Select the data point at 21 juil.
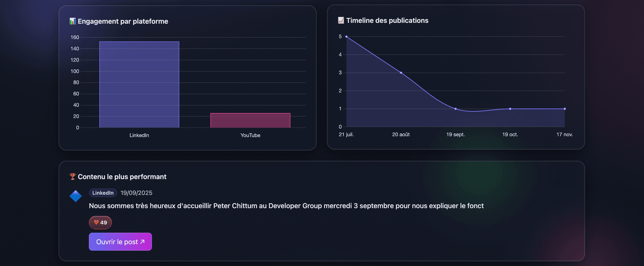644x266 pixels. [x=346, y=36]
